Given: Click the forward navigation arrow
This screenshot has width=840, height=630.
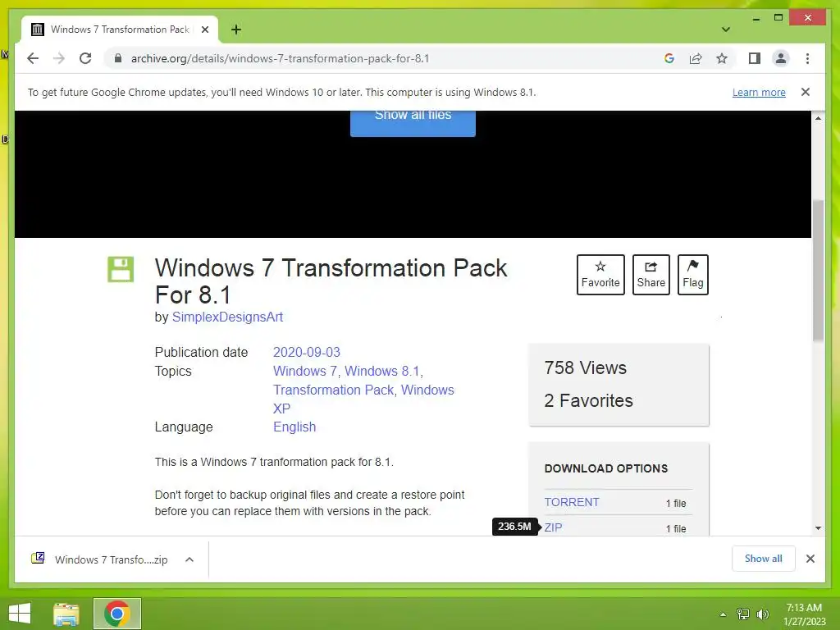Looking at the screenshot, I should click(x=59, y=58).
